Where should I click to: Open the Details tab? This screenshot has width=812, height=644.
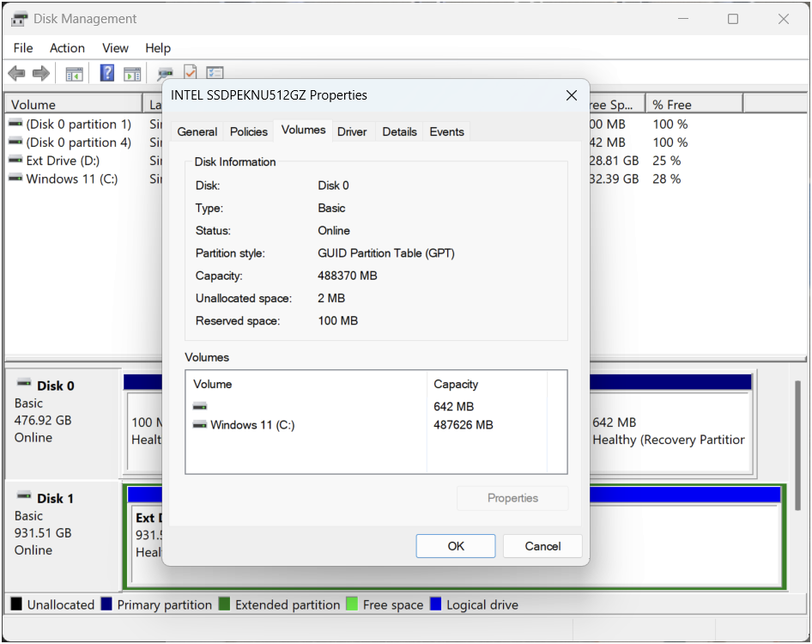(x=399, y=131)
